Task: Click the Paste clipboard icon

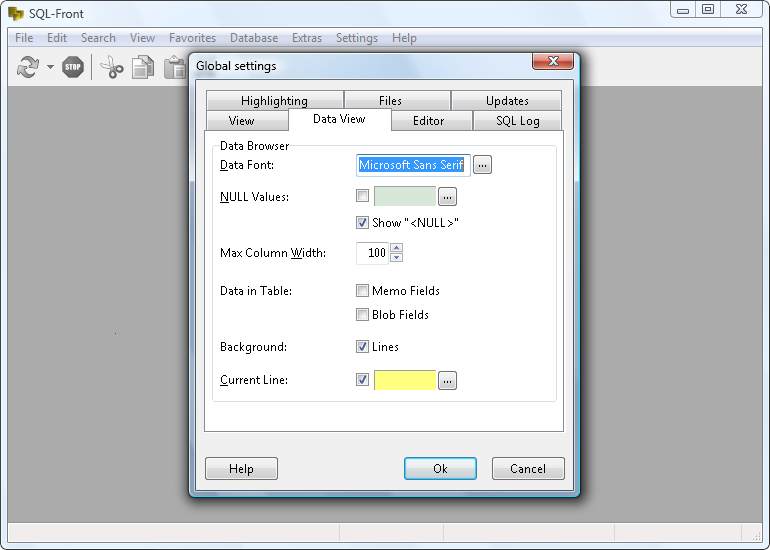Action: pyautogui.click(x=175, y=67)
